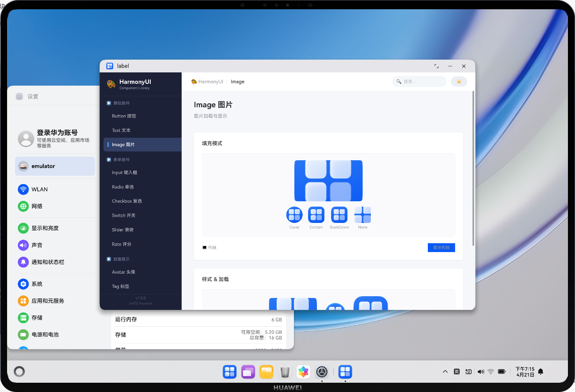Open the Settings gear in dock
The width and height of the screenshot is (575, 392).
322,372
